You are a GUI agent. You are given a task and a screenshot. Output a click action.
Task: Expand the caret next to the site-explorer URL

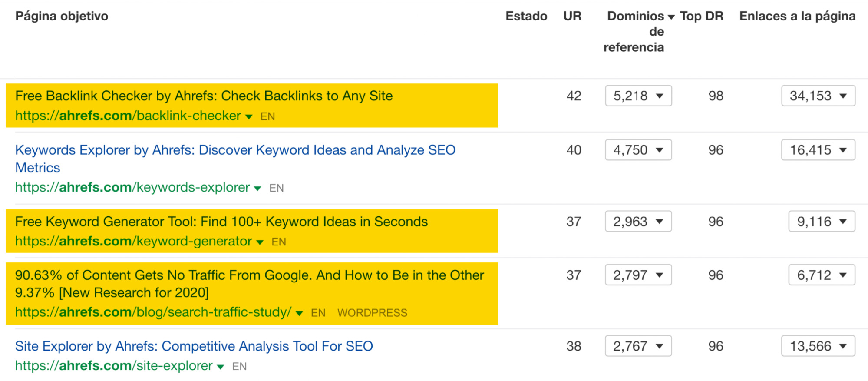(220, 366)
